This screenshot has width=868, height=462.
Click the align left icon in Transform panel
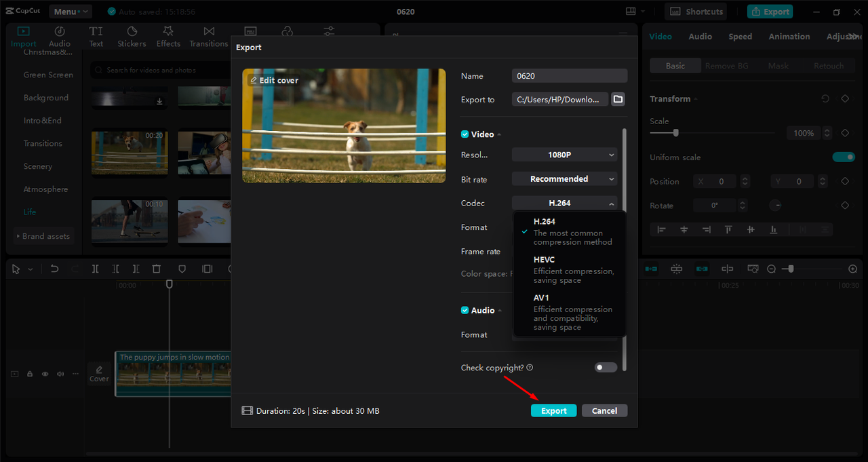662,230
